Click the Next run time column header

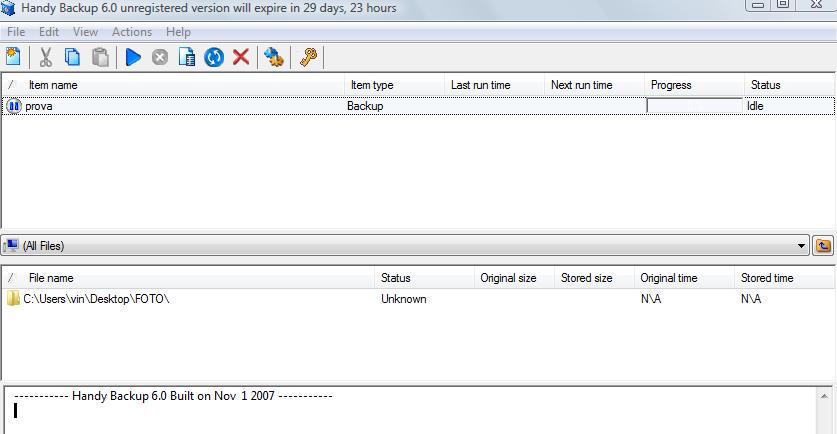(595, 85)
